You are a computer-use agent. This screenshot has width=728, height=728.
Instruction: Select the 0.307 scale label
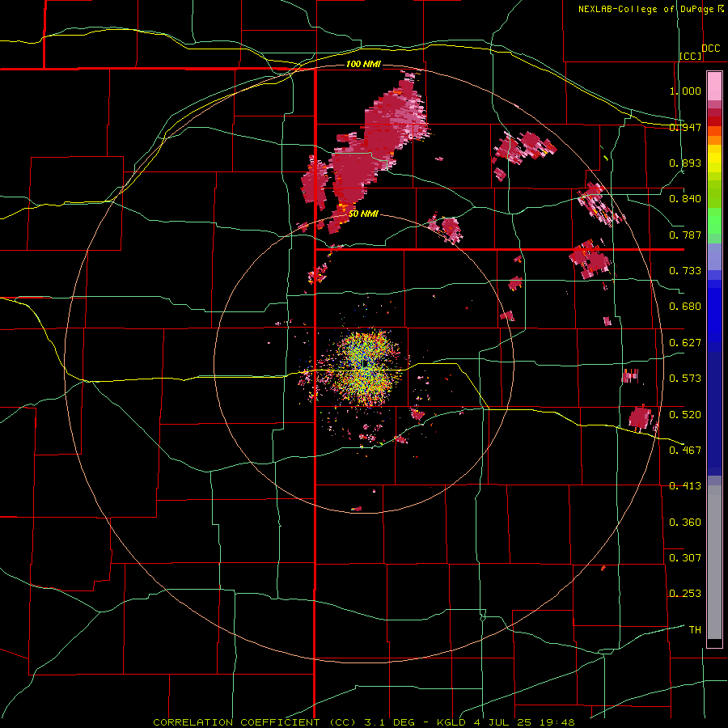(x=685, y=558)
